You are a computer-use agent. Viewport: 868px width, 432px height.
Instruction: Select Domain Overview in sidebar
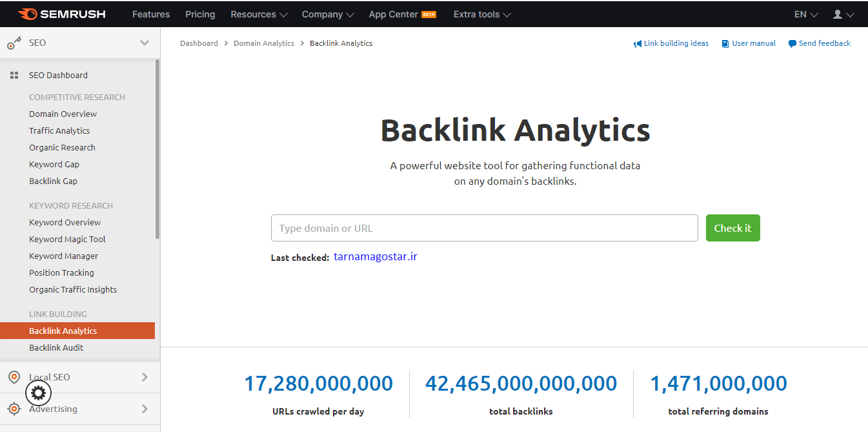(63, 114)
